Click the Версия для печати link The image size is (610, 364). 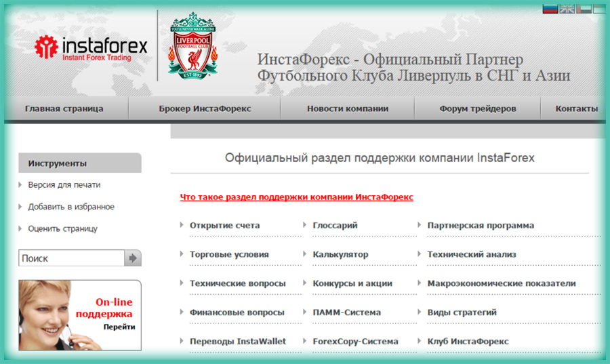click(64, 185)
